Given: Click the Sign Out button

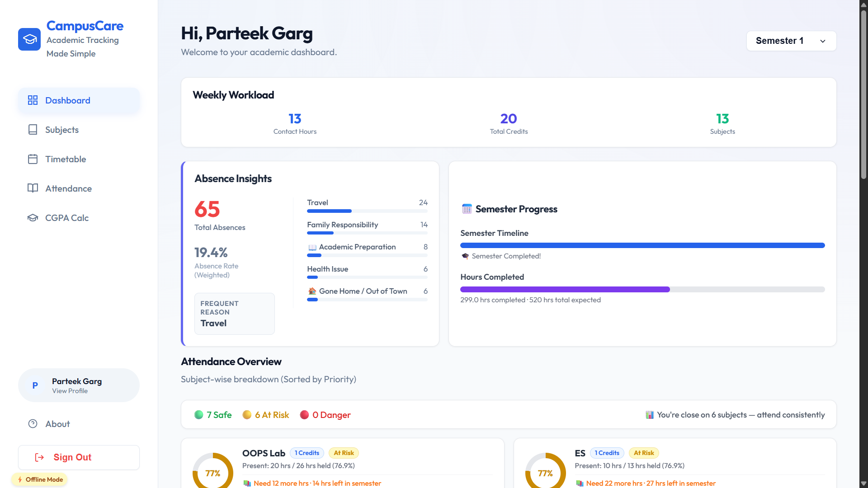Looking at the screenshot, I should tap(79, 457).
